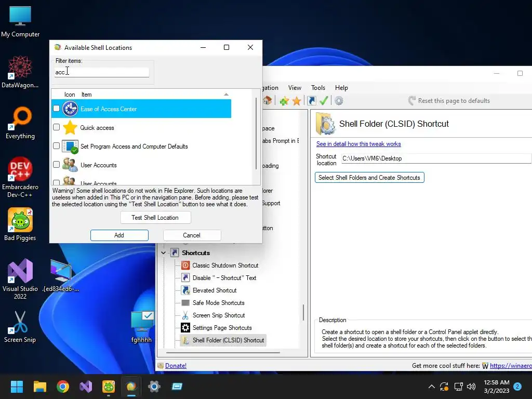This screenshot has width=532, height=399.
Task: Select Visual Studio 2022 desktop icon
Action: [x=20, y=279]
